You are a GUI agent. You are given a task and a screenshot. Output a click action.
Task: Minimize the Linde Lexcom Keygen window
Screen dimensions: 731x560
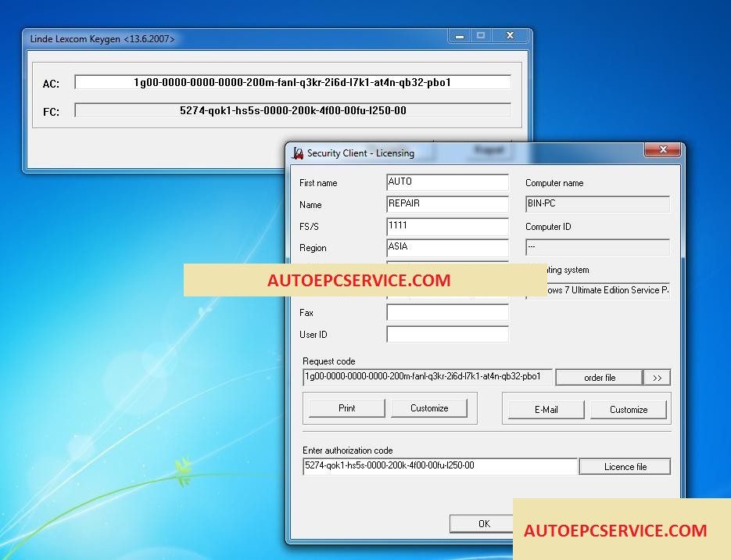459,36
